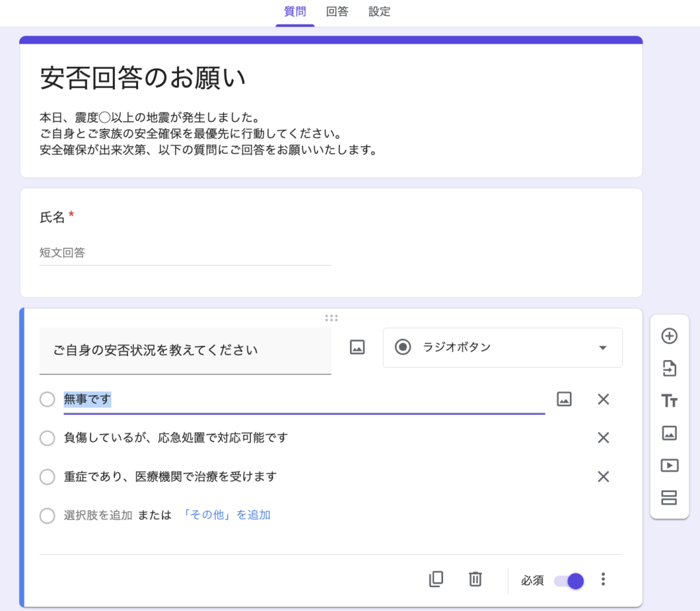Image resolution: width=700 pixels, height=611 pixels.
Task: Open the 設定 tab
Action: (379, 12)
